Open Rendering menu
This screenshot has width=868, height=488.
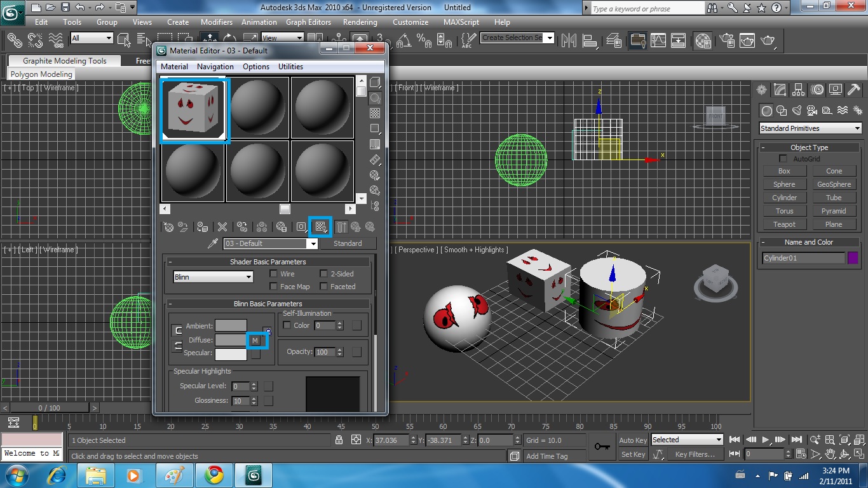[x=360, y=22]
